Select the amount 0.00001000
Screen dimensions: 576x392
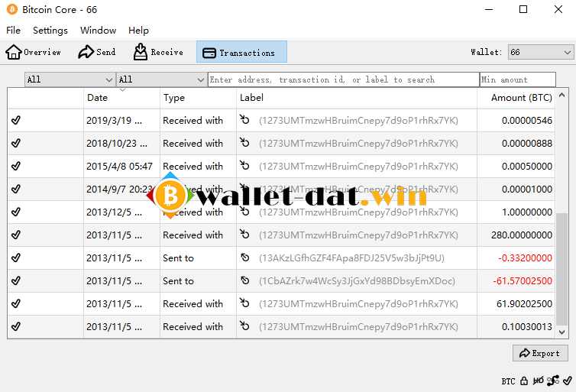click(527, 190)
